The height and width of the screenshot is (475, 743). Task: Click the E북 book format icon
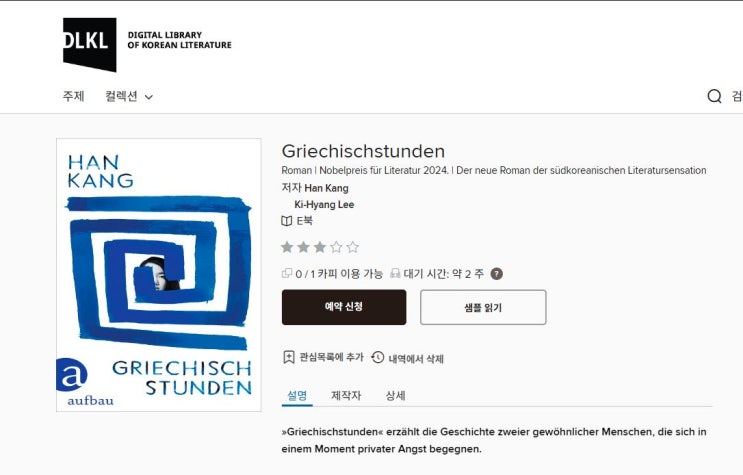point(287,221)
